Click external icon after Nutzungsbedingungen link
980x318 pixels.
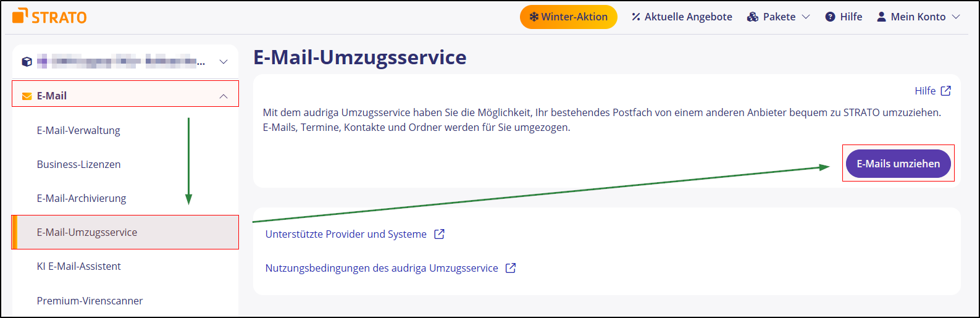tap(511, 268)
